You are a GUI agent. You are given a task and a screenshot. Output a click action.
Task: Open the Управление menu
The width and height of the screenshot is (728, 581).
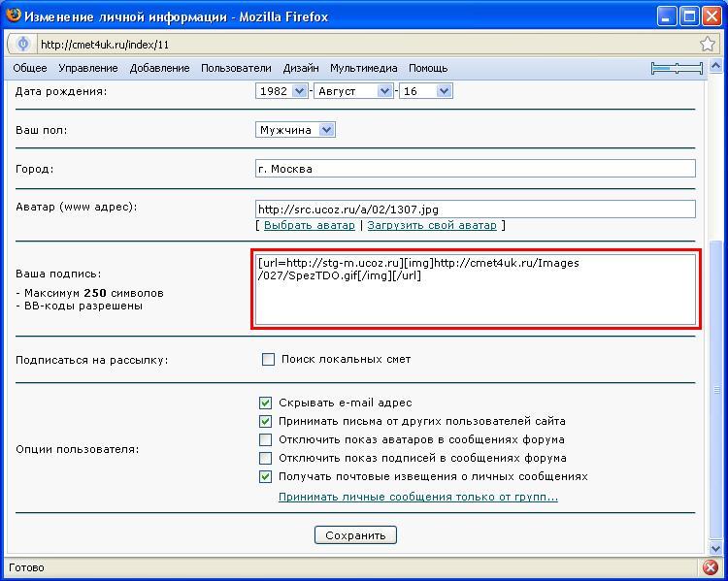click(x=88, y=68)
